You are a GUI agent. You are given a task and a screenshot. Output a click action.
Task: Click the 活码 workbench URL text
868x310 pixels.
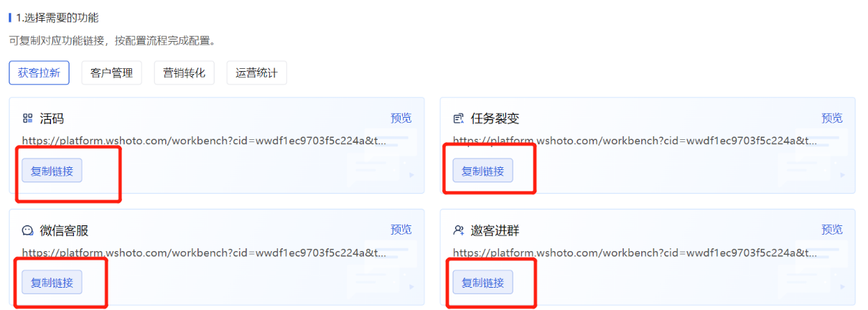(x=204, y=141)
